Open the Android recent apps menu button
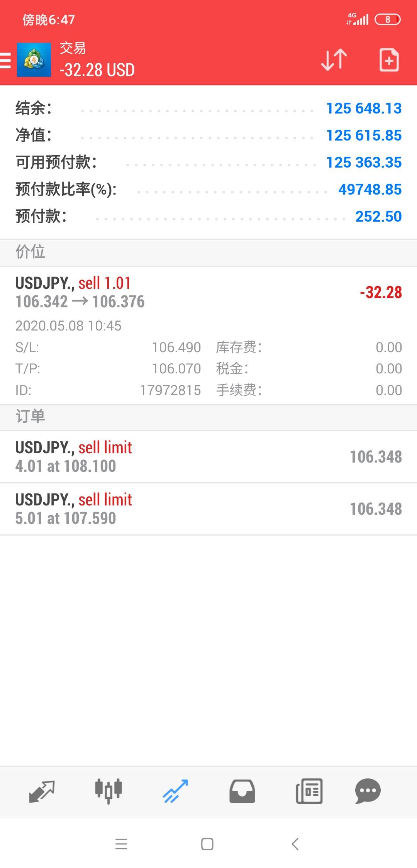 [x=121, y=844]
